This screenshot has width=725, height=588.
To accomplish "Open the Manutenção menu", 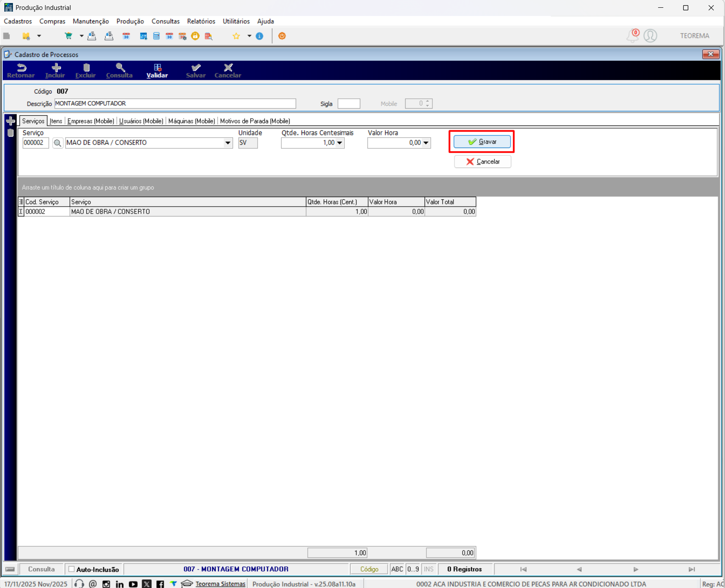I will [91, 21].
